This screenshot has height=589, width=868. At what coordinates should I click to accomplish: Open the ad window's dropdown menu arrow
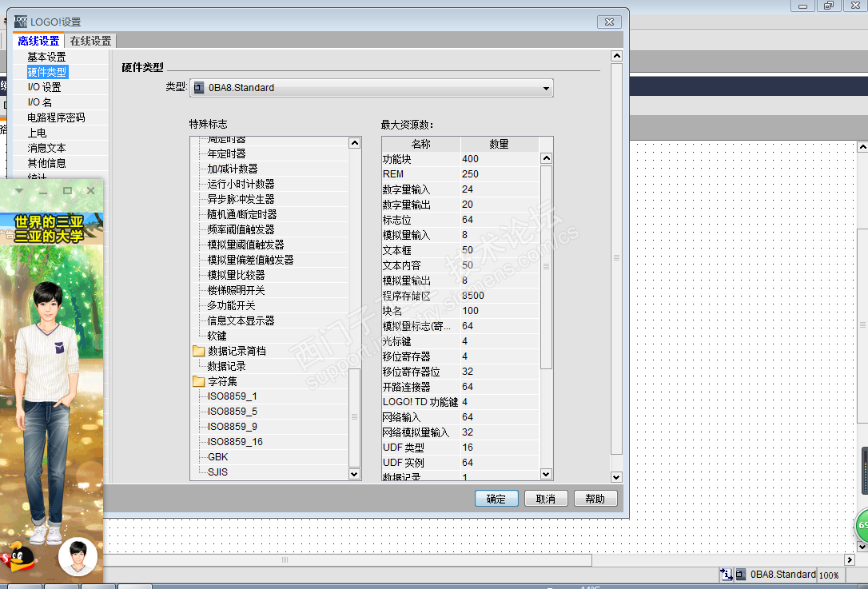click(x=19, y=190)
